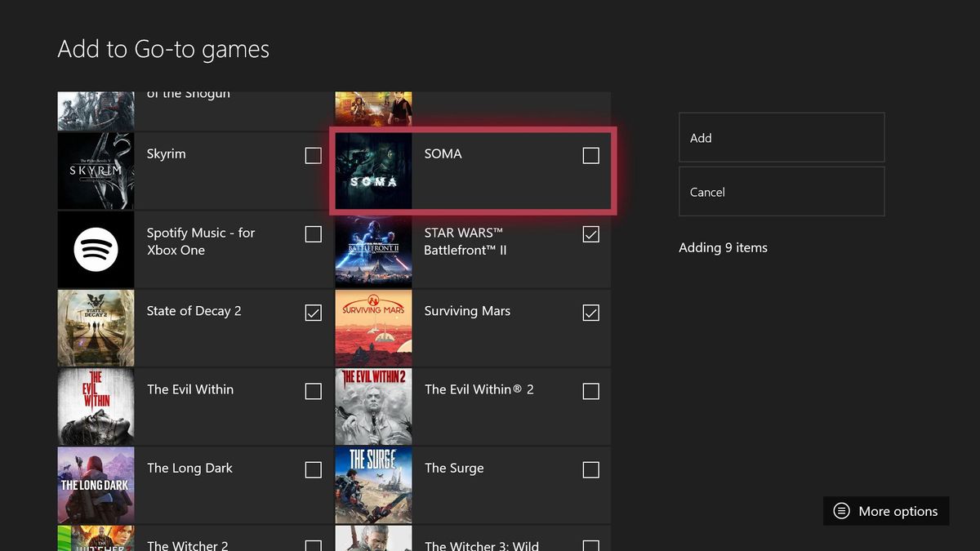Viewport: 980px width, 551px height.
Task: Open the More options menu
Action: (885, 511)
